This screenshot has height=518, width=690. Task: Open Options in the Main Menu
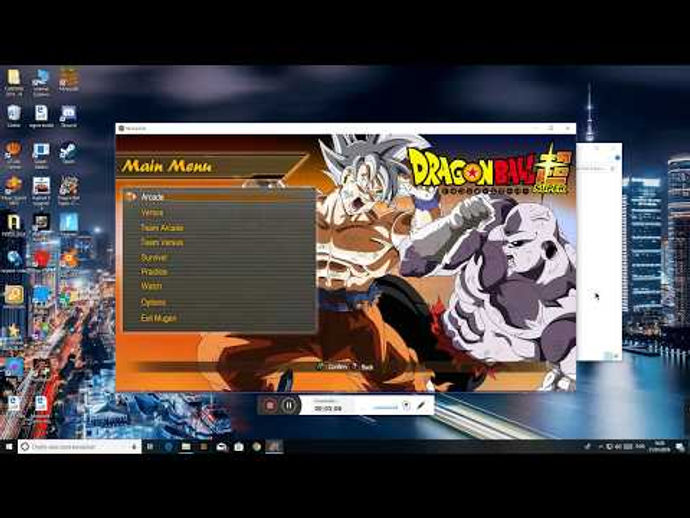(x=153, y=302)
